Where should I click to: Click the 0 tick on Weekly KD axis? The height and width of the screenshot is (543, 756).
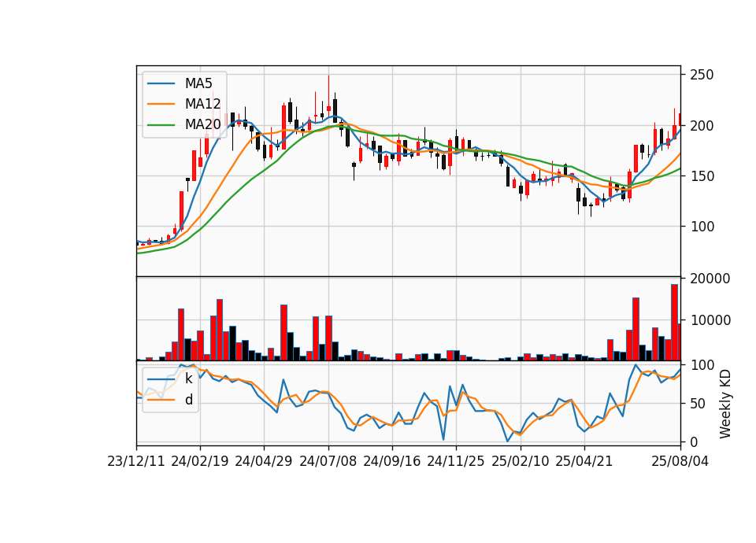(x=694, y=441)
